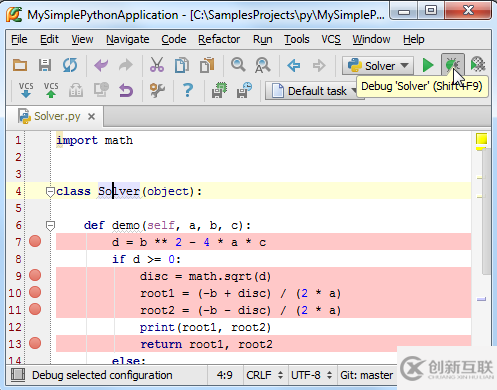Click the status bar tool window icon
Image resolution: width=497 pixels, height=390 pixels.
coord(18,375)
